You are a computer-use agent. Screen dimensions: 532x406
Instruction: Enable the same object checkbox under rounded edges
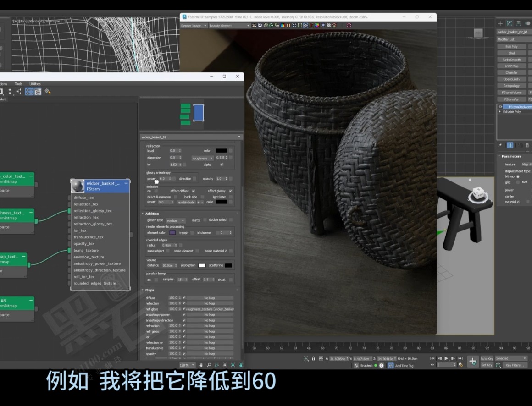pos(167,251)
